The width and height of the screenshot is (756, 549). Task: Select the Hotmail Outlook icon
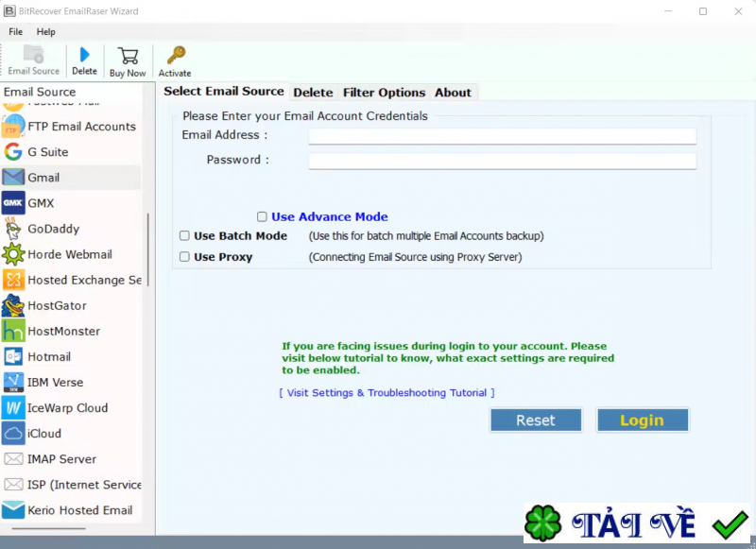pyautogui.click(x=13, y=356)
